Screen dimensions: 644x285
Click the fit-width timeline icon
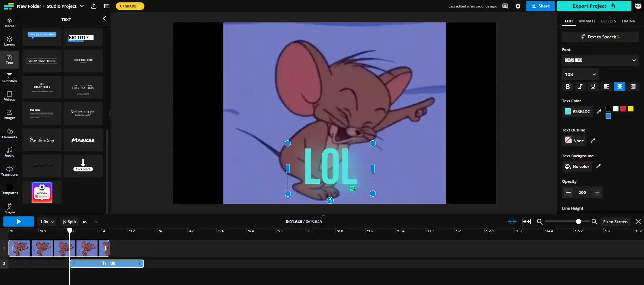click(527, 221)
